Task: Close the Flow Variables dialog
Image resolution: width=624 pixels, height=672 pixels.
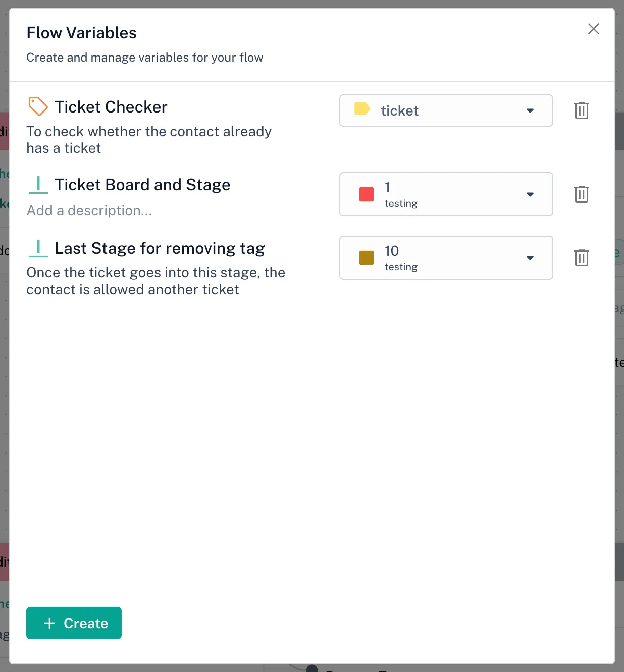Action: [593, 29]
